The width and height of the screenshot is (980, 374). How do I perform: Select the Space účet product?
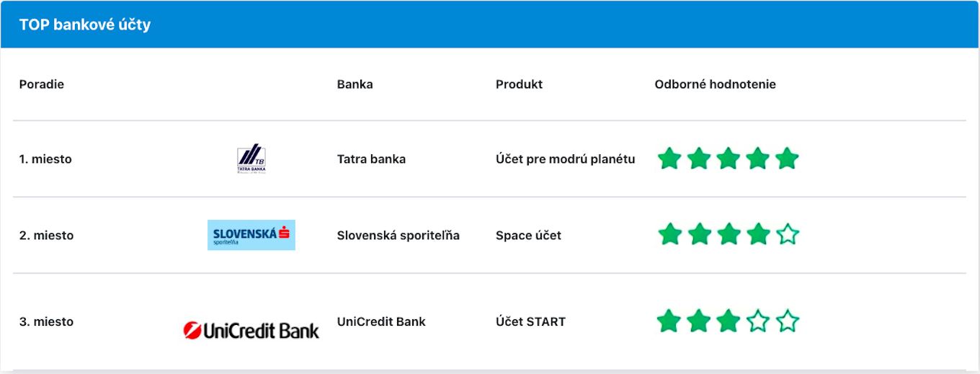pos(528,236)
